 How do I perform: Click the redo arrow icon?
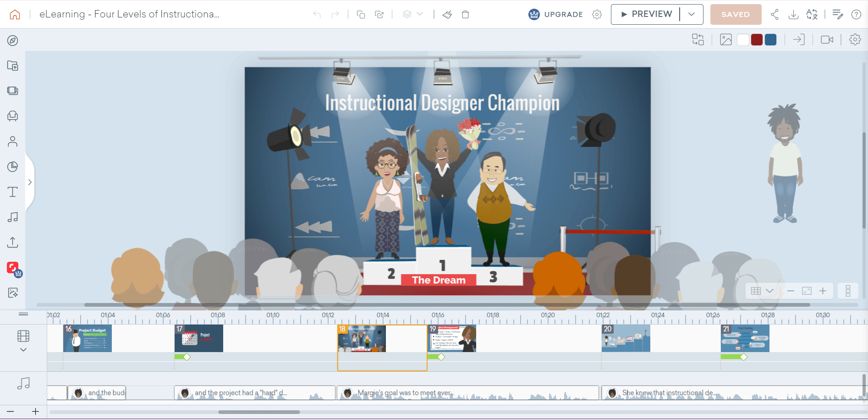click(335, 14)
